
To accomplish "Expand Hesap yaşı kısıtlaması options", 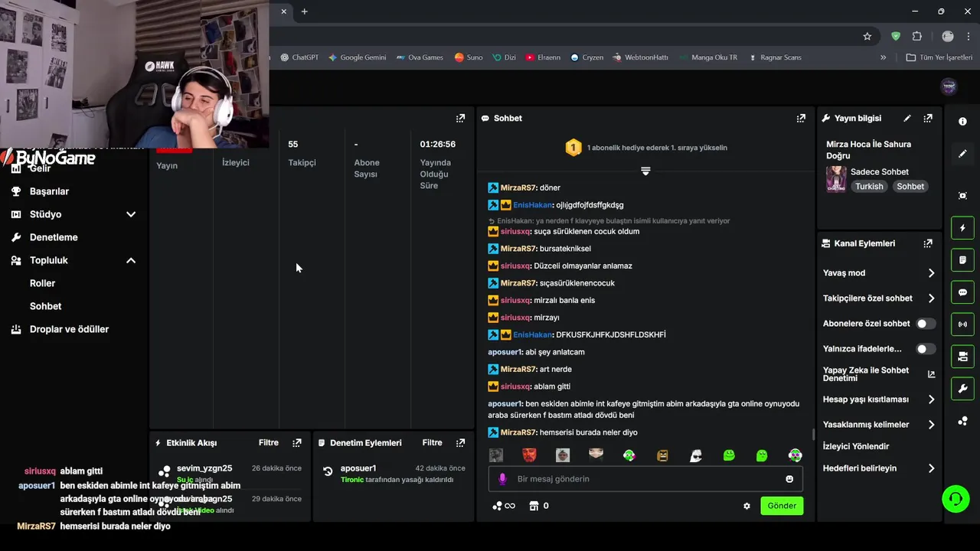I will click(931, 399).
